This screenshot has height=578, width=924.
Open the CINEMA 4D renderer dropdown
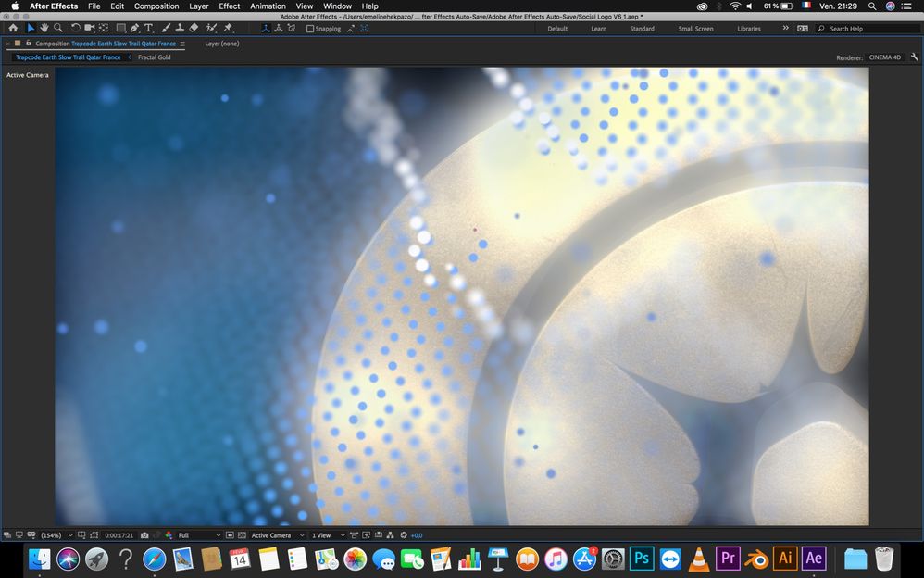(884, 57)
